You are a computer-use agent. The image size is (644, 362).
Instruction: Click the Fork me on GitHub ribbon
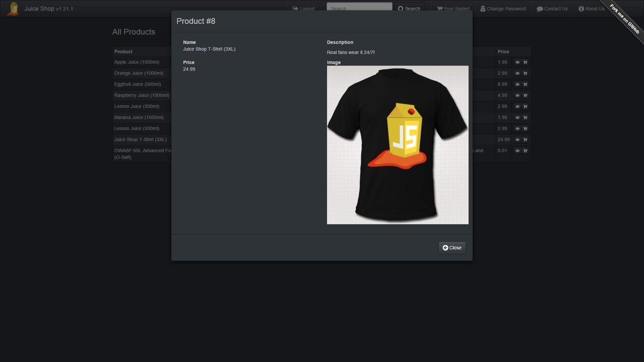click(625, 19)
